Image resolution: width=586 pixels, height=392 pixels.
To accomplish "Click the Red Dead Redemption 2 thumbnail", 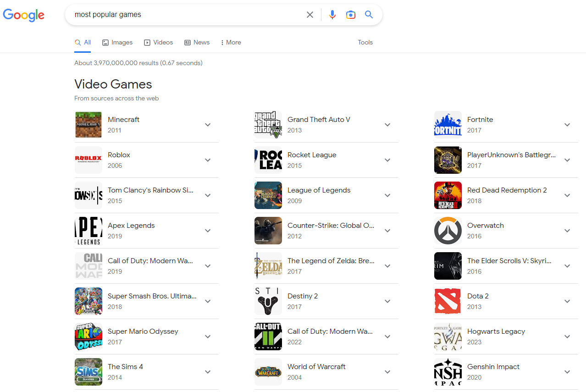I will click(448, 195).
